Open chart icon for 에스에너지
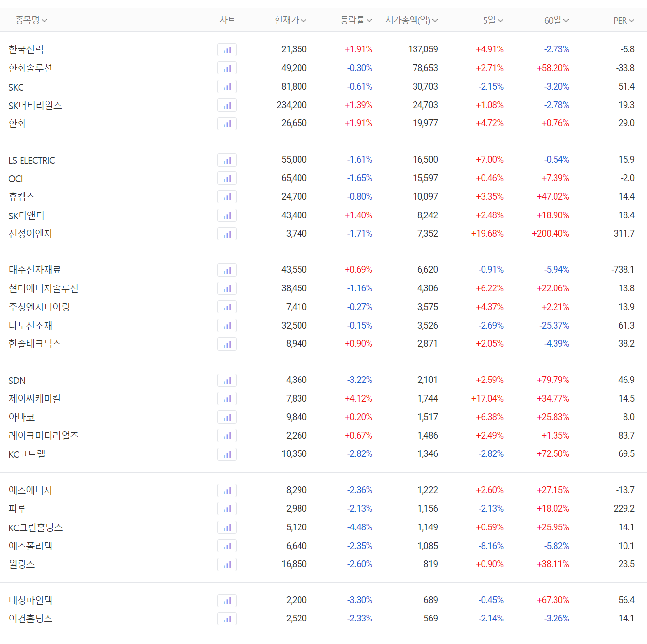The height and width of the screenshot is (644, 647). pyautogui.click(x=227, y=490)
